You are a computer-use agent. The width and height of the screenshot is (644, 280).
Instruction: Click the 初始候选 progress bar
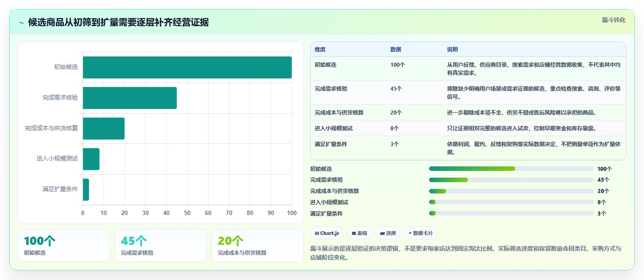pos(511,169)
